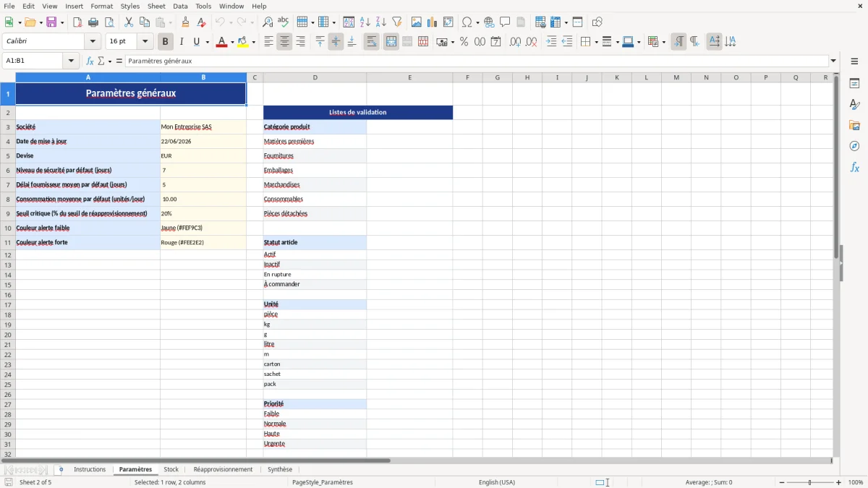The image size is (868, 488).
Task: Toggle Align Left
Action: tap(268, 42)
